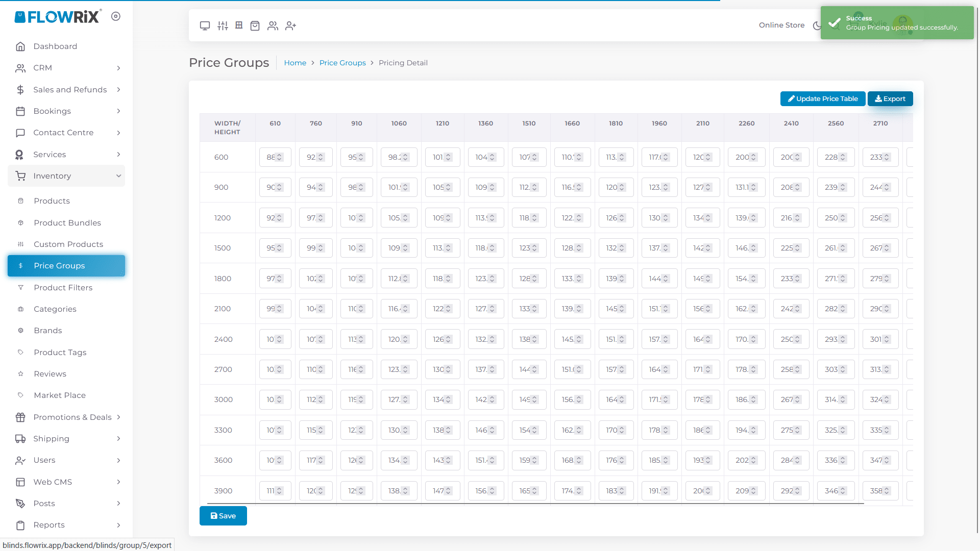This screenshot has height=551, width=980.
Task: Click the Save button
Action: click(223, 516)
